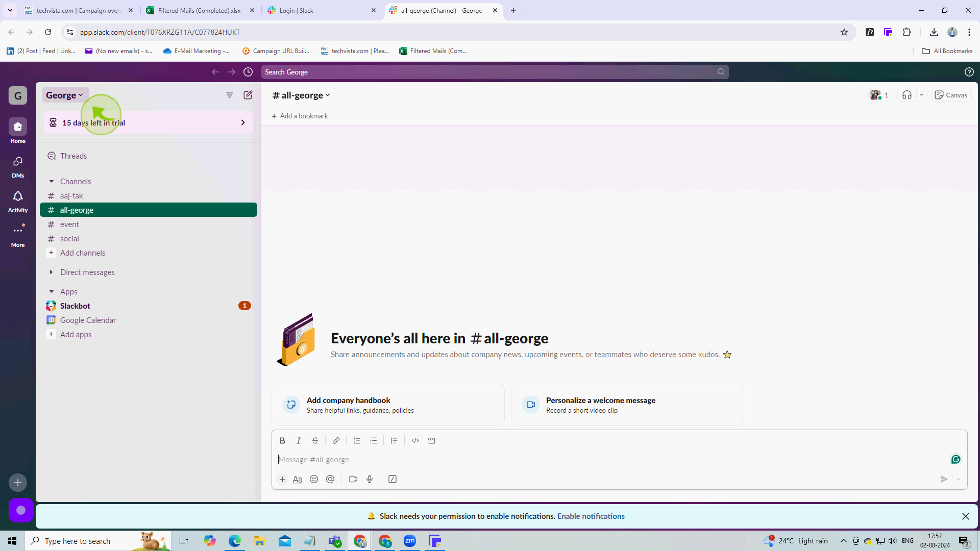Open schedule-send dropdown arrow

958,479
